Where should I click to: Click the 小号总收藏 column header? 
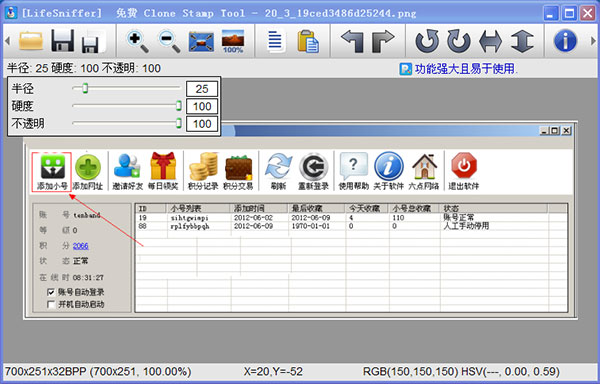click(415, 208)
